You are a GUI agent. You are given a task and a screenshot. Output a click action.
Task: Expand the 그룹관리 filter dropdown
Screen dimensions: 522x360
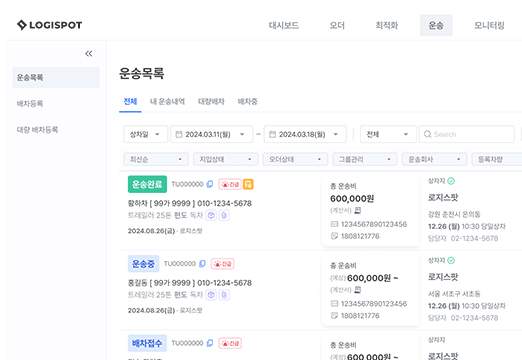click(x=365, y=159)
